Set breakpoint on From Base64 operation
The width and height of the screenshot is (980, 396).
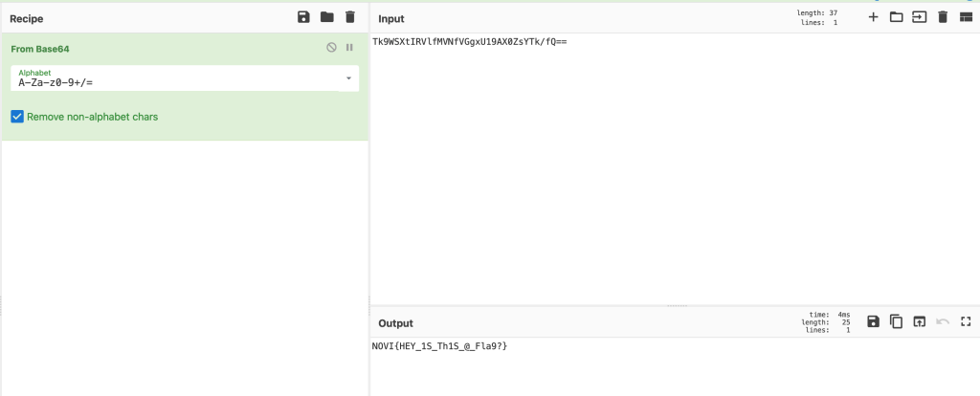tap(349, 47)
